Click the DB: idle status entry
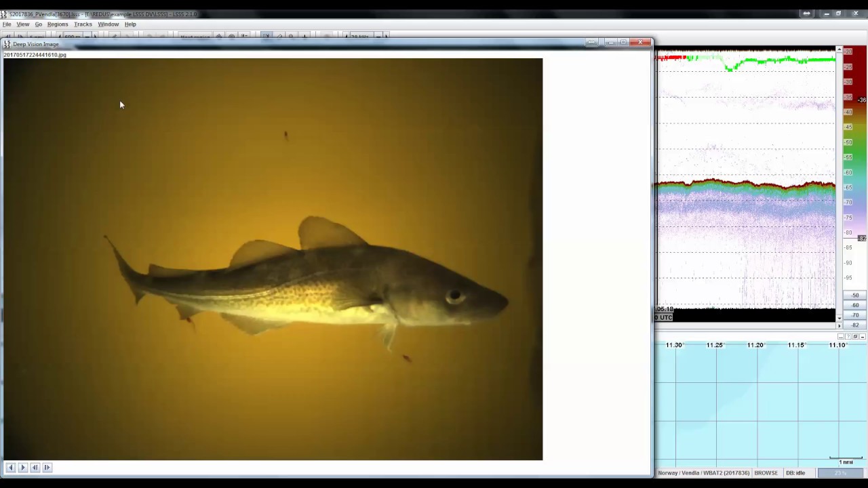This screenshot has height=488, width=868. [795, 473]
